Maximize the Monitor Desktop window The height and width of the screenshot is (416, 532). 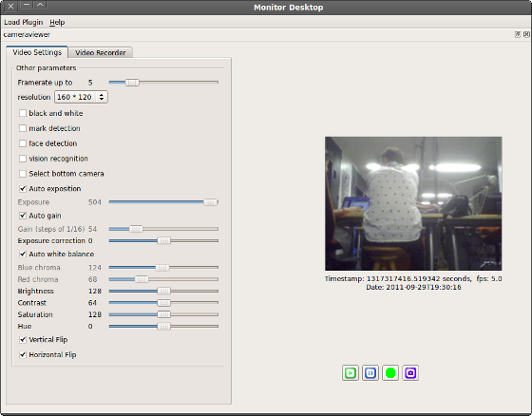click(40, 5)
